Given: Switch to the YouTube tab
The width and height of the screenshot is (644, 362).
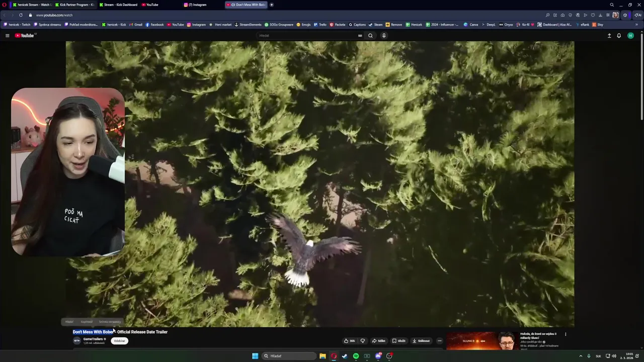Looking at the screenshot, I should click(x=150, y=5).
